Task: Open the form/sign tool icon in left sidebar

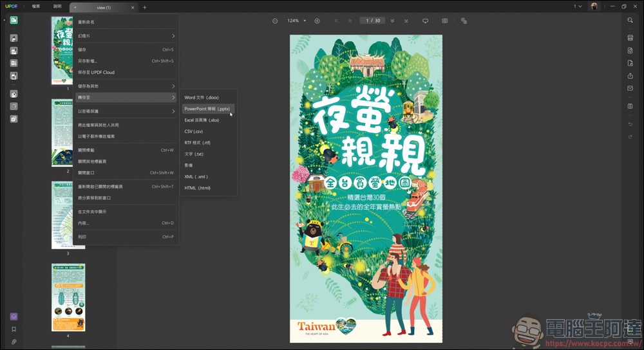Action: [14, 76]
